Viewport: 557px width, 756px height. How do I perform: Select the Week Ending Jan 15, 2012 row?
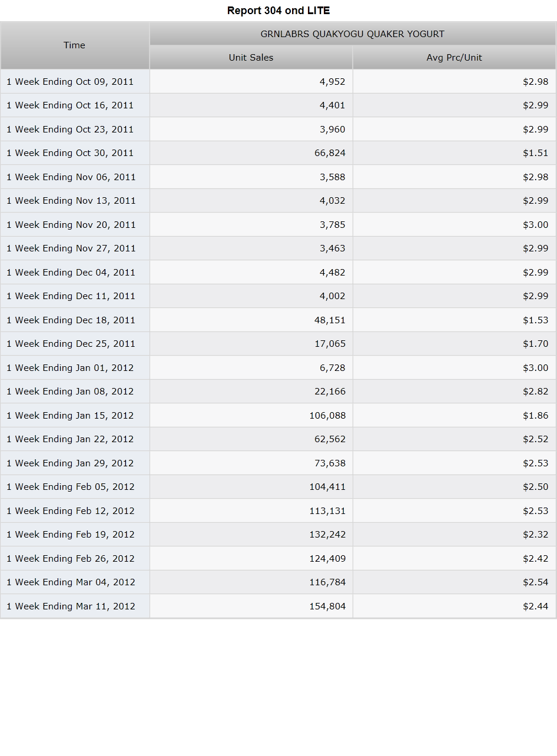click(278, 416)
